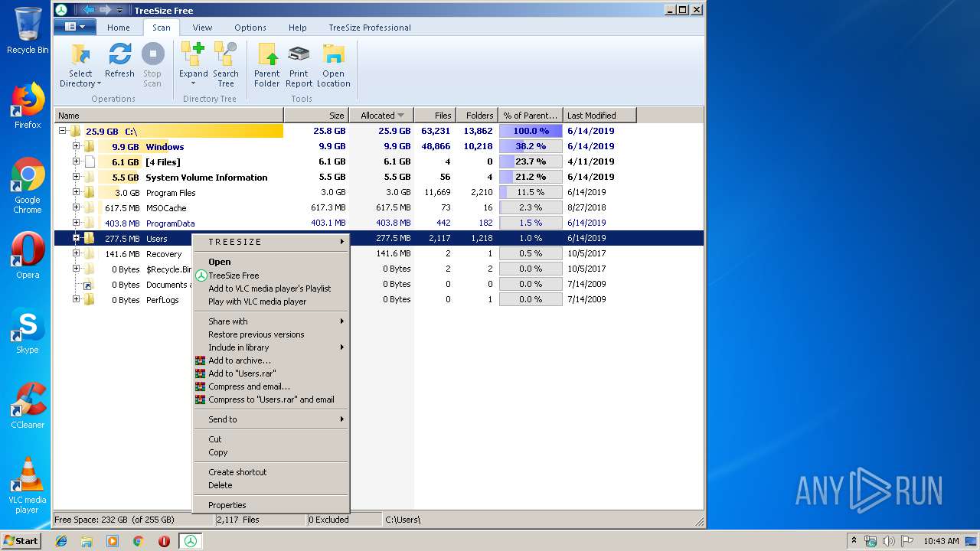
Task: Open Properties from context menu
Action: pos(271,505)
